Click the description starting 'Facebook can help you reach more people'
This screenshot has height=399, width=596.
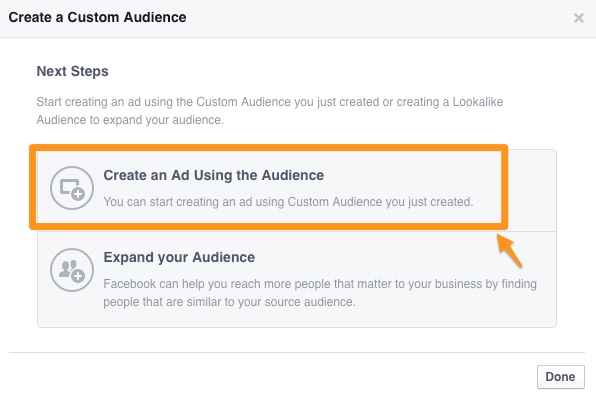[x=320, y=293]
